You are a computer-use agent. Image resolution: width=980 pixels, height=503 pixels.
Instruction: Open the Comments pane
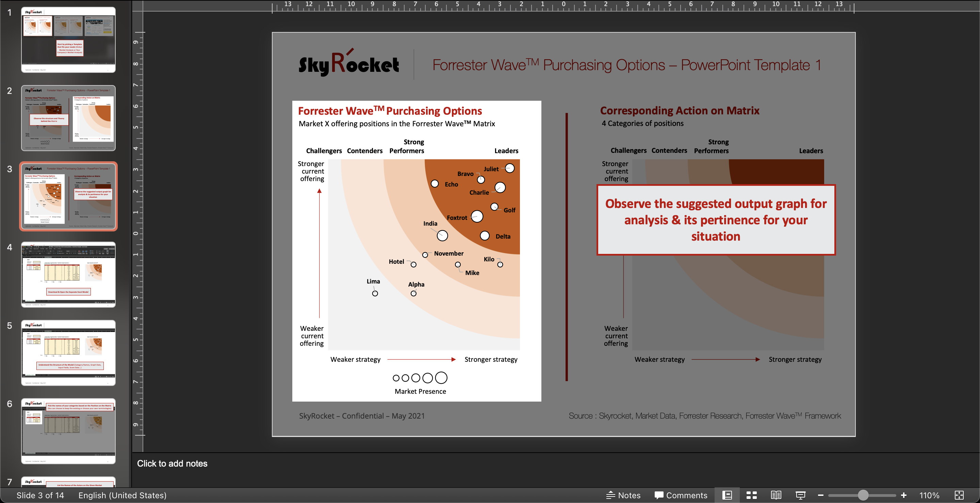click(681, 495)
